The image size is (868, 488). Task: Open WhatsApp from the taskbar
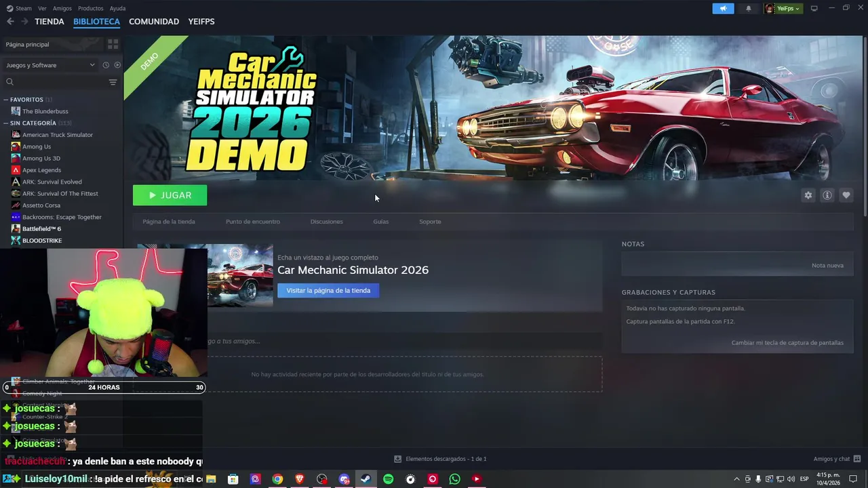coord(454,479)
